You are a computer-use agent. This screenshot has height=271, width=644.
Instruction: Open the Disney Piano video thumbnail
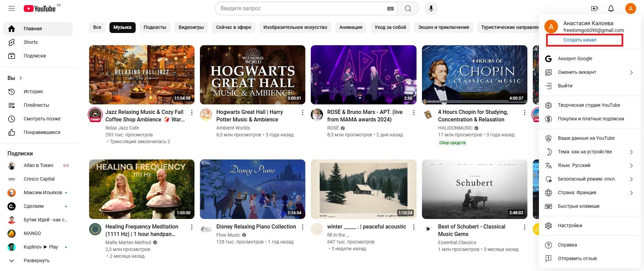pos(252,189)
